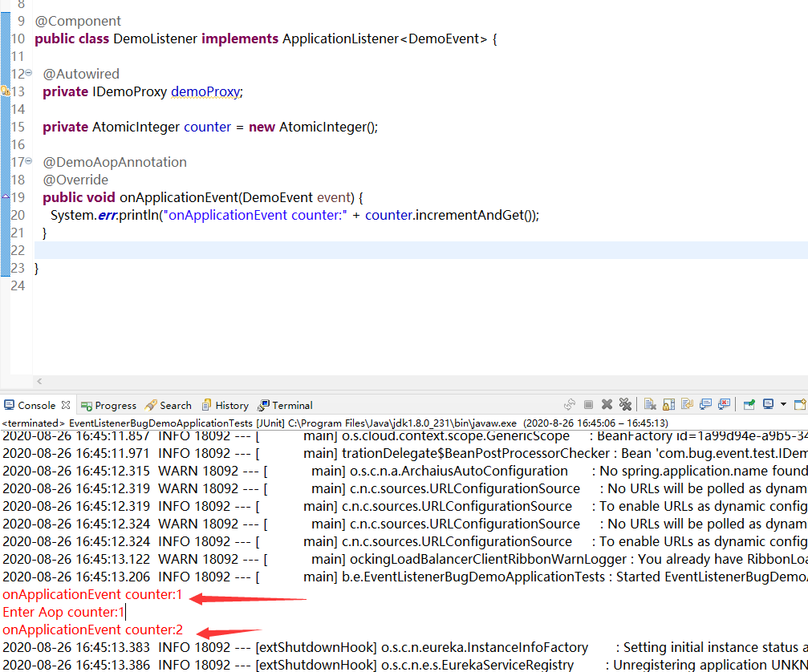808x672 pixels.
Task: Click the @Autowired annotation
Action: (x=81, y=74)
